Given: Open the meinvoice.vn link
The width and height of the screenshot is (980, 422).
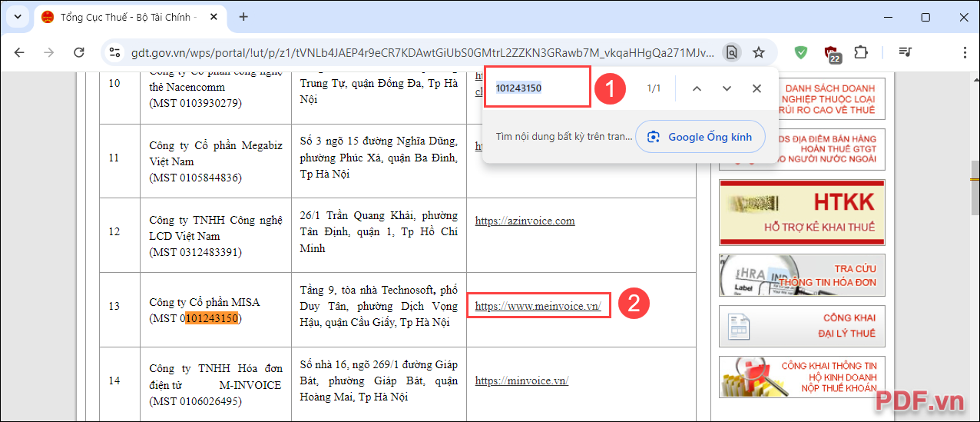Looking at the screenshot, I should coord(538,306).
